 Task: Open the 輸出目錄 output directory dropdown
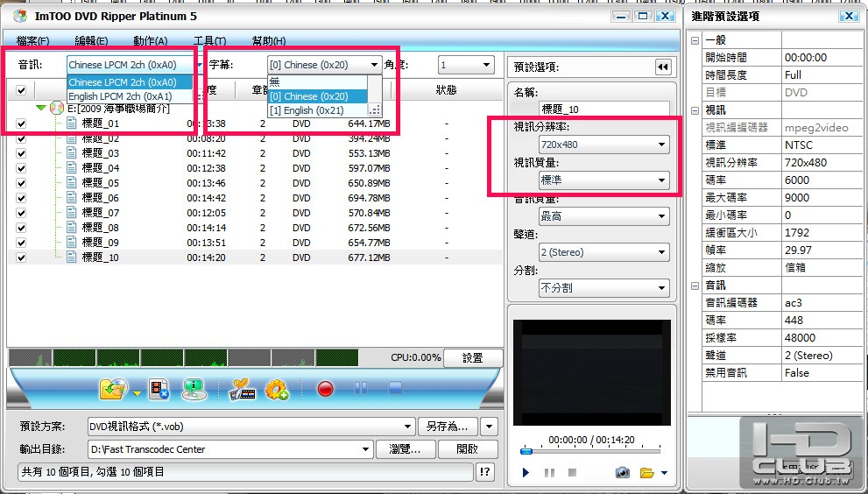pos(230,449)
